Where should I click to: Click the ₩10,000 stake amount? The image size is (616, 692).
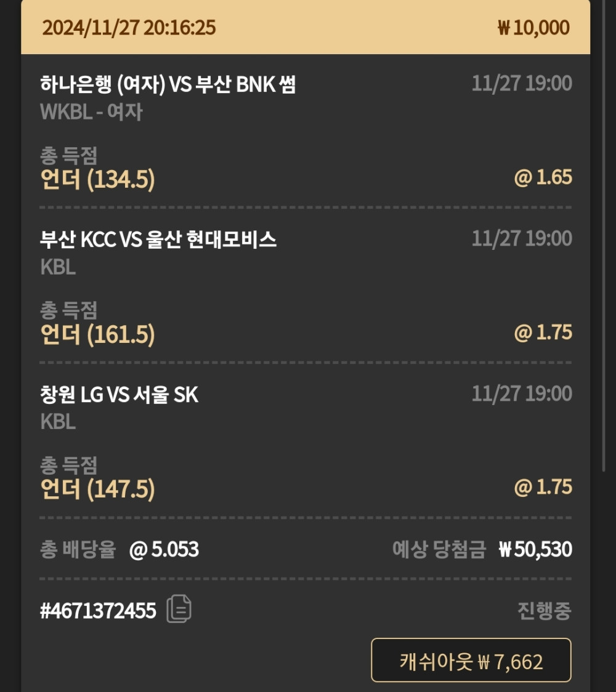[x=533, y=28]
